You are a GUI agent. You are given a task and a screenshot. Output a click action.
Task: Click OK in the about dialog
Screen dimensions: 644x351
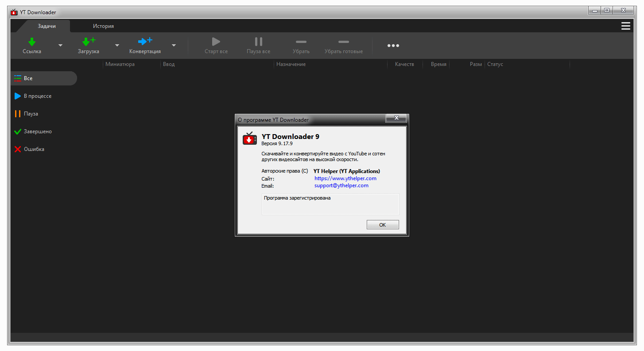[383, 225]
